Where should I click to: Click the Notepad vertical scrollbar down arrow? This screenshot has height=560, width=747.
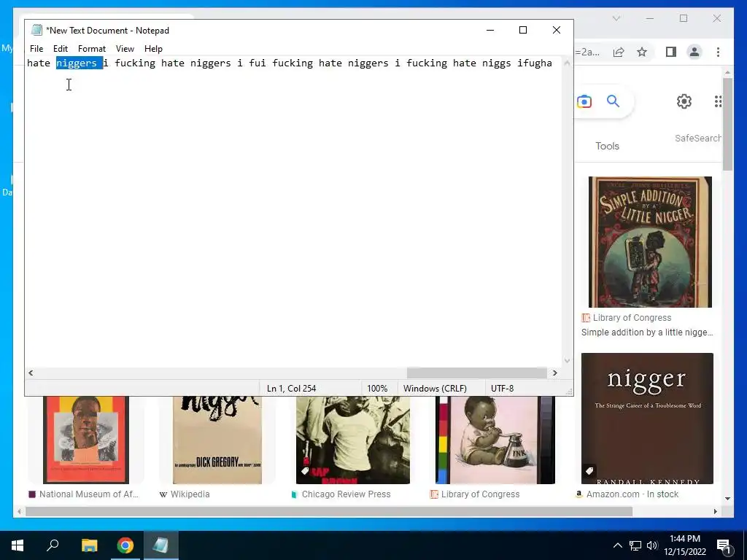point(567,360)
